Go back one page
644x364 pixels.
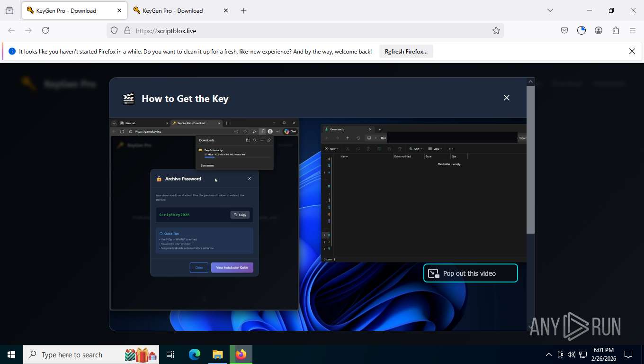[x=11, y=30]
